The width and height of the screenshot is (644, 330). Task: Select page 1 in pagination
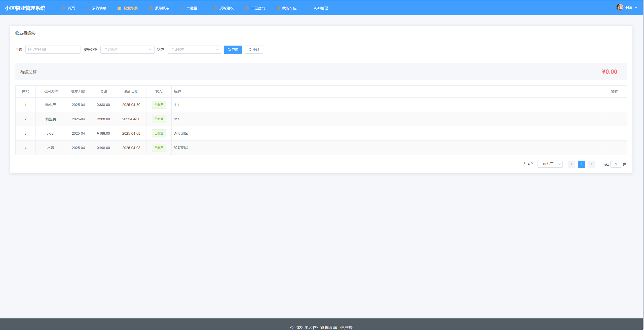pos(581,164)
